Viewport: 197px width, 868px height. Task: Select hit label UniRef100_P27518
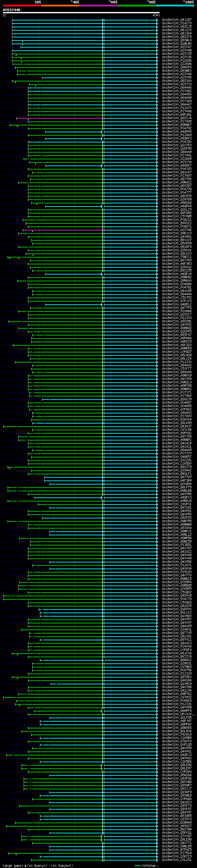177,853
